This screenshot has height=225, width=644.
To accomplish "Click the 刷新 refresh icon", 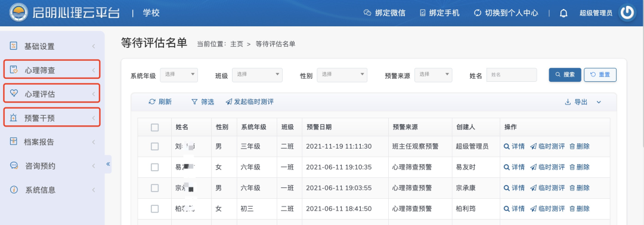I will (152, 102).
